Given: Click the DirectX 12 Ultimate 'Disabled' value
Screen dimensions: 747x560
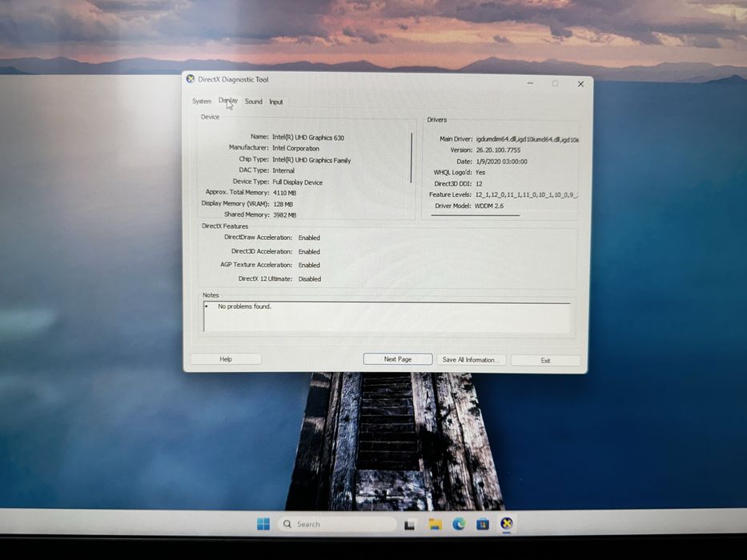Looking at the screenshot, I should point(310,279).
